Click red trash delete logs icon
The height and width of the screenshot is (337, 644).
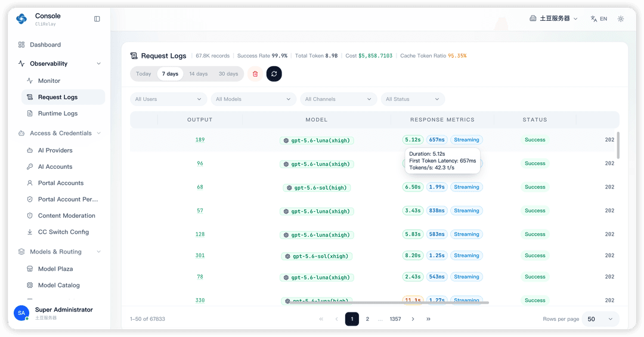click(255, 74)
